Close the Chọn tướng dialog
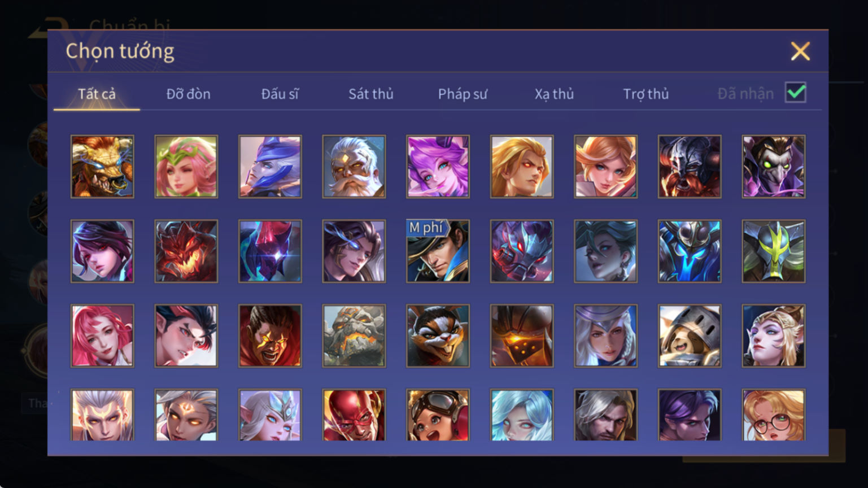 (800, 51)
